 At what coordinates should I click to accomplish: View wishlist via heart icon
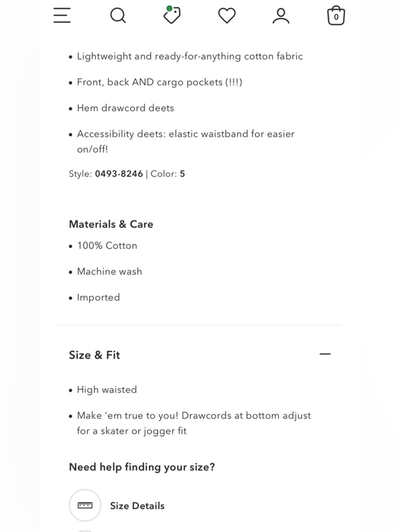click(x=227, y=16)
